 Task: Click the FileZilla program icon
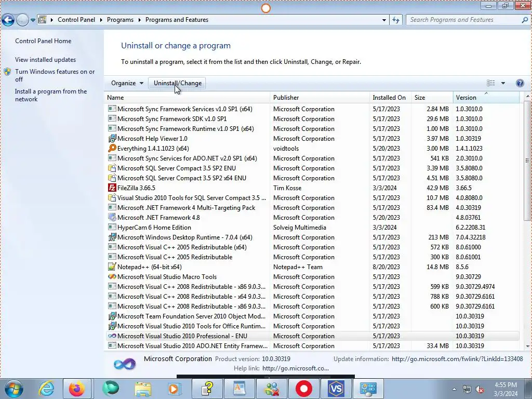click(x=112, y=188)
